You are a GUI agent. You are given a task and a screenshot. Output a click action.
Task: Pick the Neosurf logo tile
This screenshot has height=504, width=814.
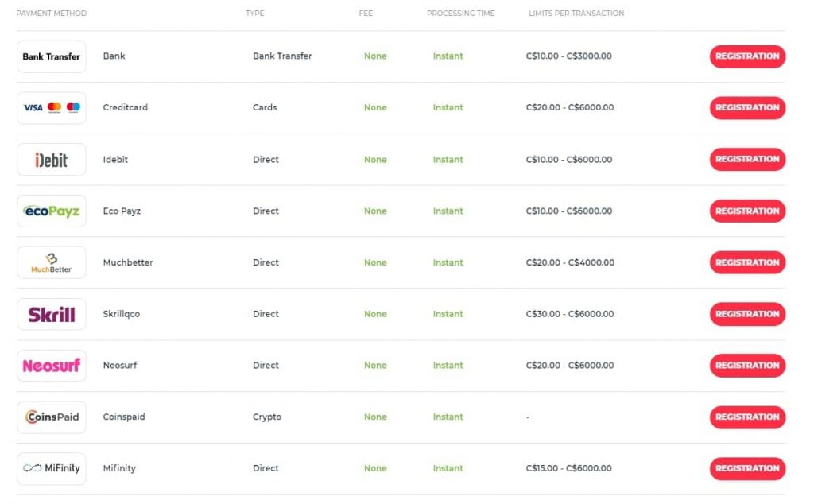click(x=52, y=366)
